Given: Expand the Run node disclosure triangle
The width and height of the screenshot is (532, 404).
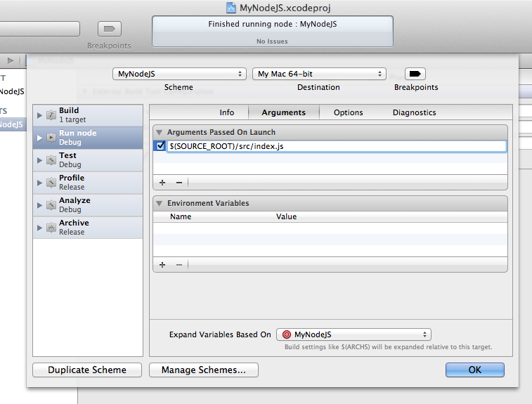Looking at the screenshot, I should pos(39,138).
